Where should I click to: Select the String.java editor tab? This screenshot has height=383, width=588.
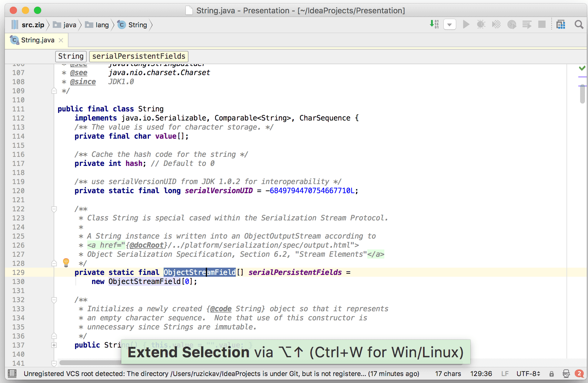pyautogui.click(x=37, y=40)
